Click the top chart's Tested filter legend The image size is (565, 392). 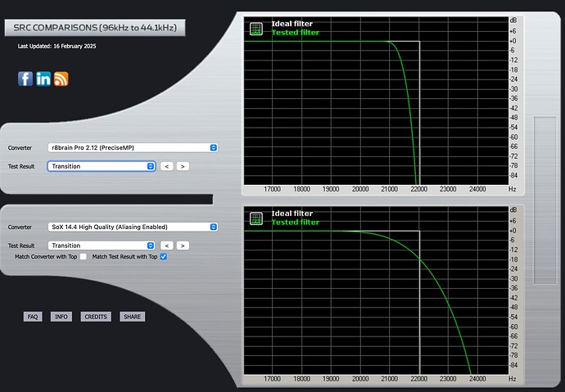point(295,33)
